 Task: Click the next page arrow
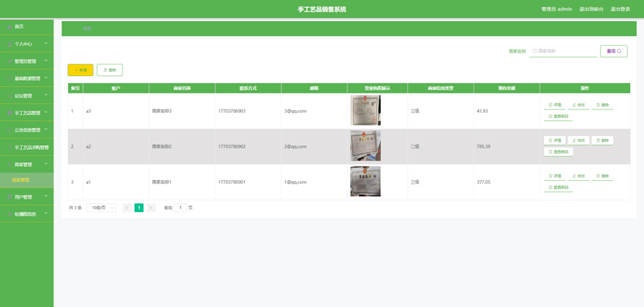point(151,208)
